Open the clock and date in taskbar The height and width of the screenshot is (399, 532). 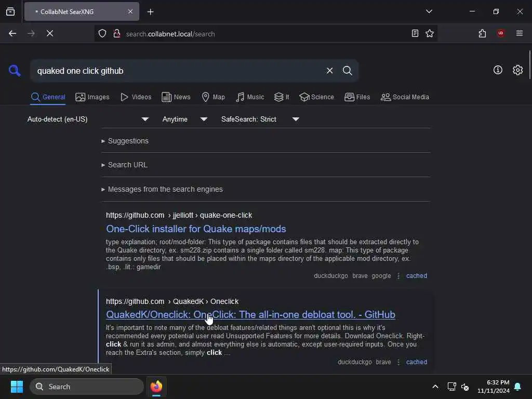click(493, 387)
